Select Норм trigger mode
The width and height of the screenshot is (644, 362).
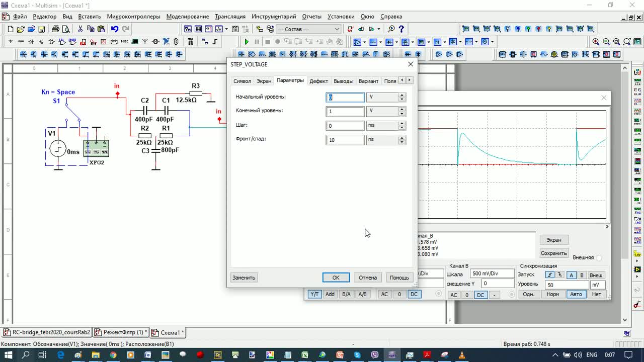tap(552, 294)
